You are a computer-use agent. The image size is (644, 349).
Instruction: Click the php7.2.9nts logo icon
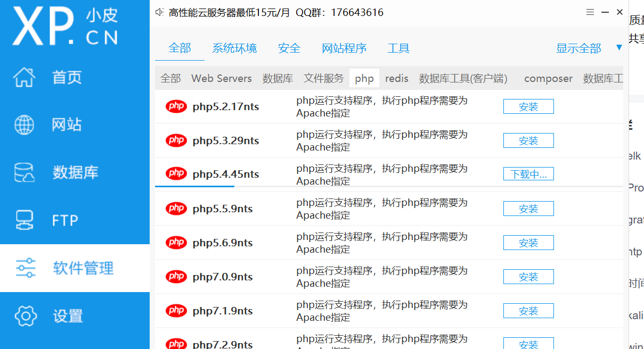click(176, 343)
